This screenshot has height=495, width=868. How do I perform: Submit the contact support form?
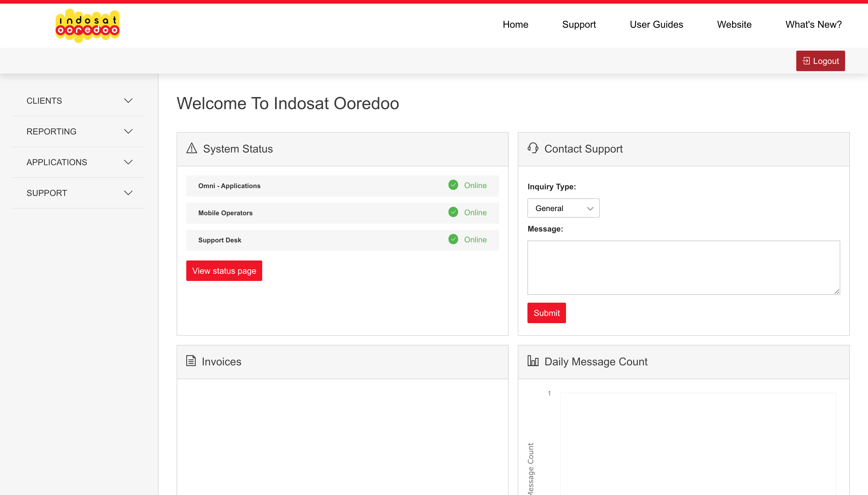point(546,313)
